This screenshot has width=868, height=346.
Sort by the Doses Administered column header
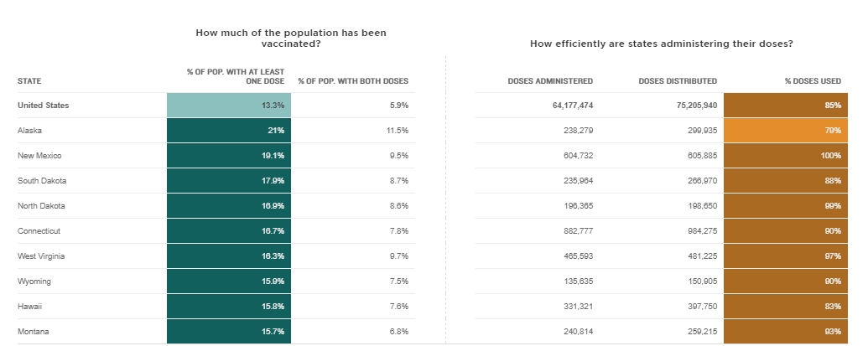tap(550, 81)
